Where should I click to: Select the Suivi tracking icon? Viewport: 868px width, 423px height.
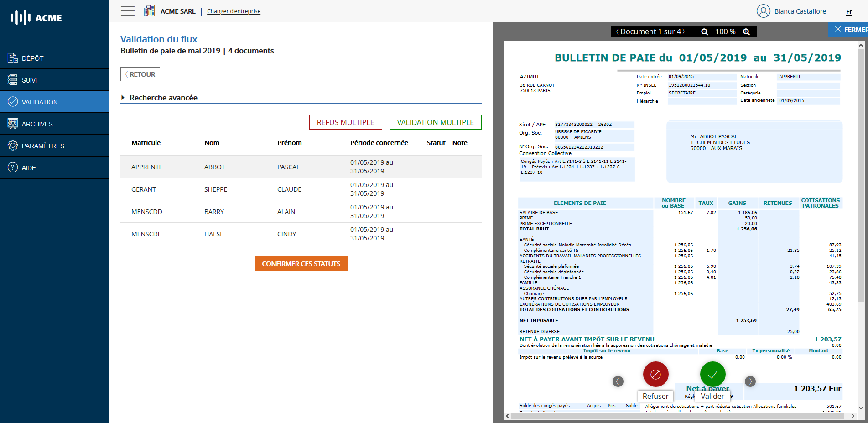click(x=11, y=80)
